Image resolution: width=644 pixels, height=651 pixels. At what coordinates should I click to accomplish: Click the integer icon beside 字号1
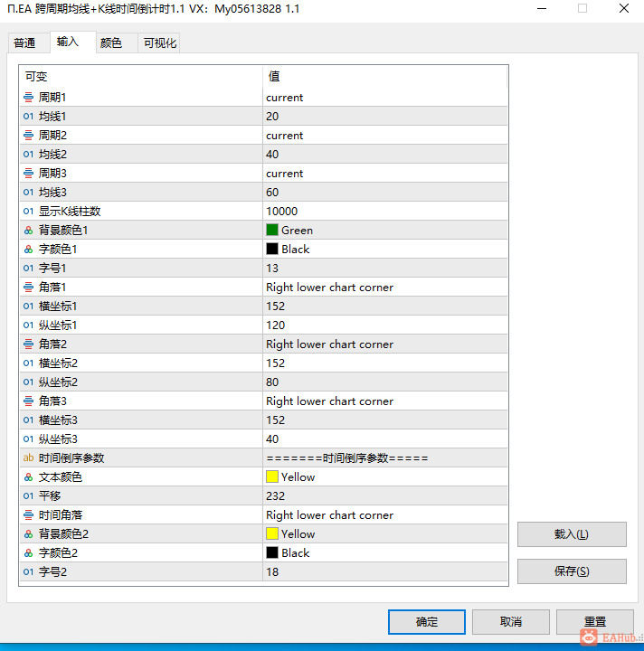(x=28, y=269)
